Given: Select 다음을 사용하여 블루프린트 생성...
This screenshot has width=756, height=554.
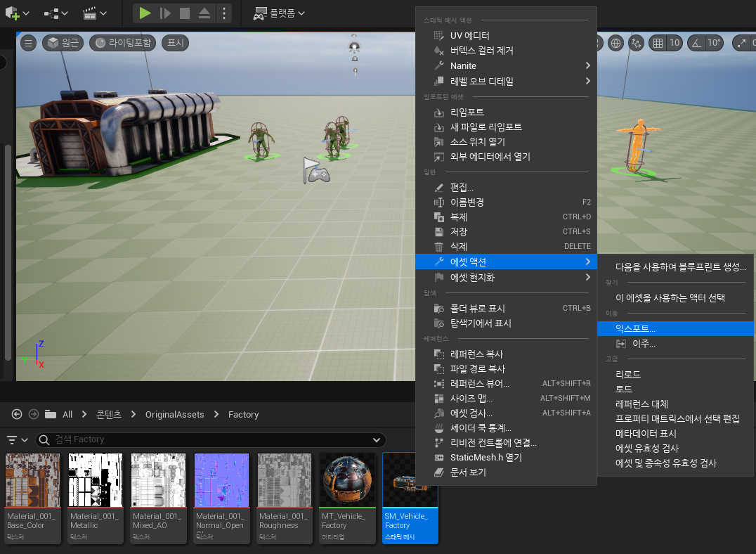Looking at the screenshot, I should click(675, 267).
